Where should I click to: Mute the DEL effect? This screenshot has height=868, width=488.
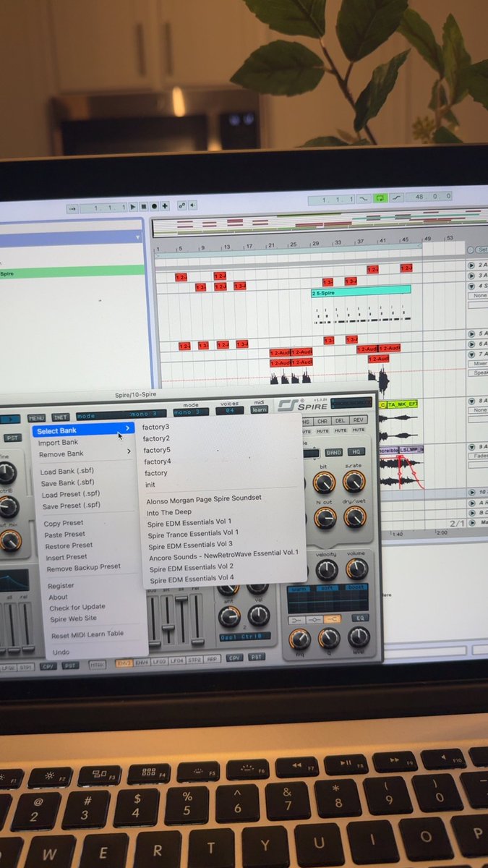coord(341,430)
